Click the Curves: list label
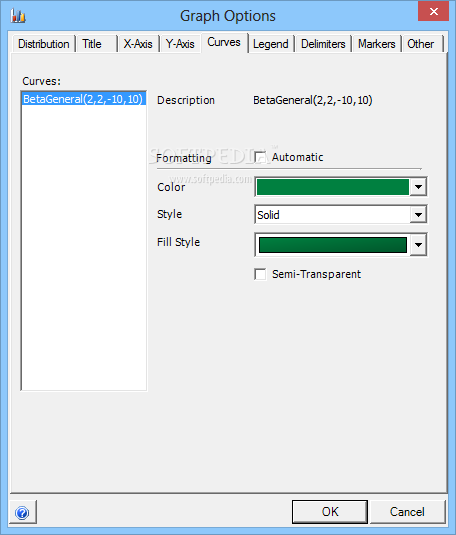 pos(41,81)
